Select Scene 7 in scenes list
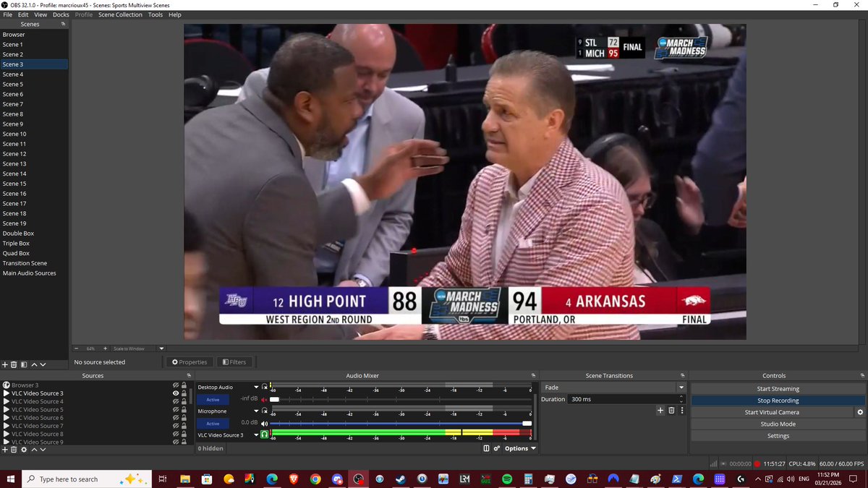Viewport: 868px width, 488px height. pos(34,104)
